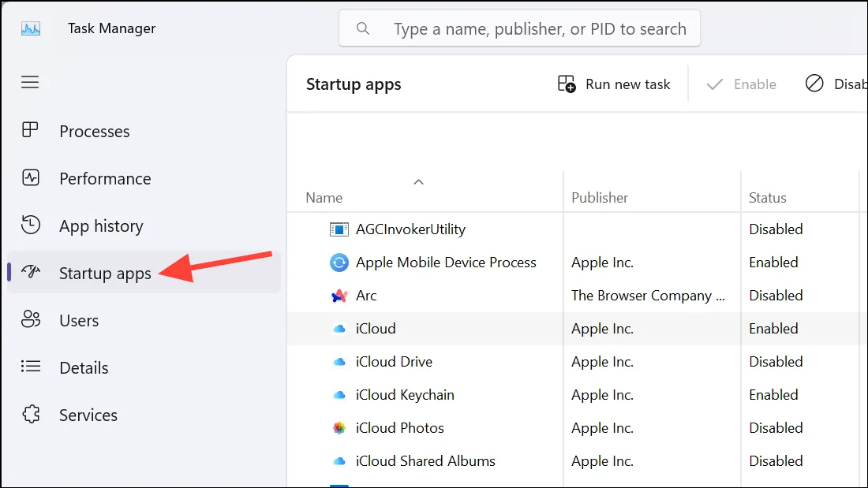This screenshot has width=868, height=488.
Task: Click Disabled status of AGCInvokerUtility
Action: click(776, 229)
